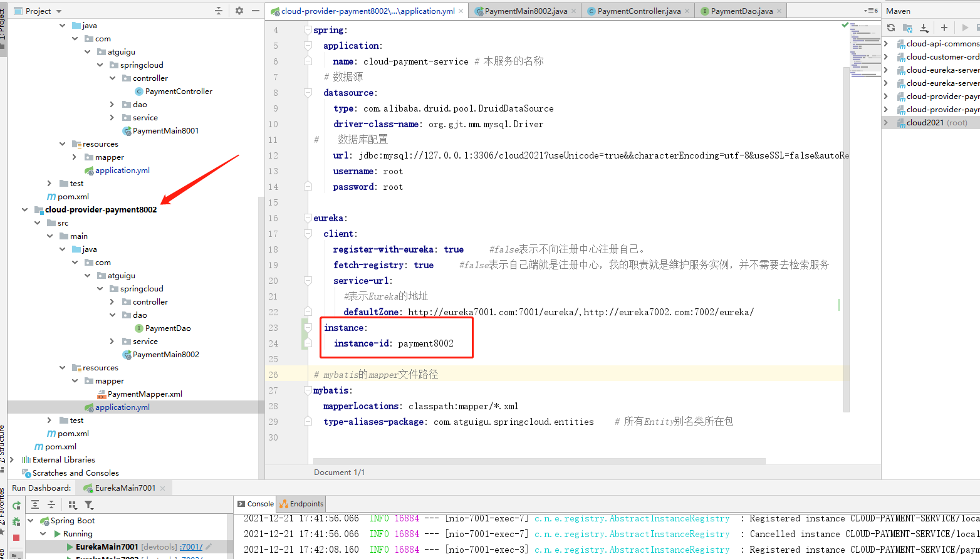Switch to PaymentMain8002.java tab
This screenshot has height=559, width=980.
pos(525,11)
